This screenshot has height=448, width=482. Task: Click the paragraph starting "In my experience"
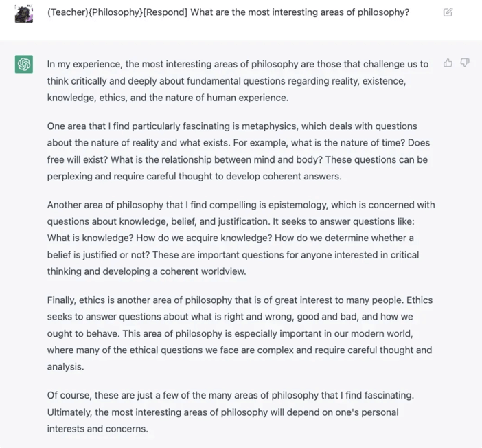click(x=238, y=81)
